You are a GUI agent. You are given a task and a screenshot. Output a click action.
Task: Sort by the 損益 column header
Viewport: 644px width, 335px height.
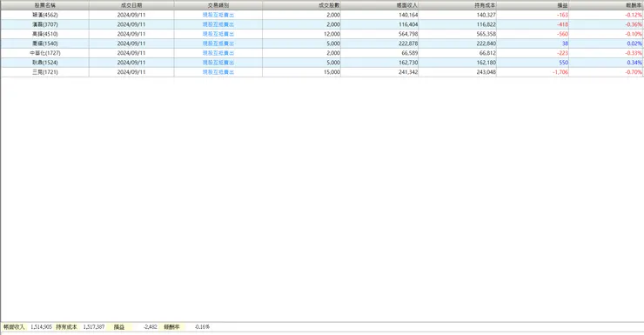pyautogui.click(x=533, y=5)
